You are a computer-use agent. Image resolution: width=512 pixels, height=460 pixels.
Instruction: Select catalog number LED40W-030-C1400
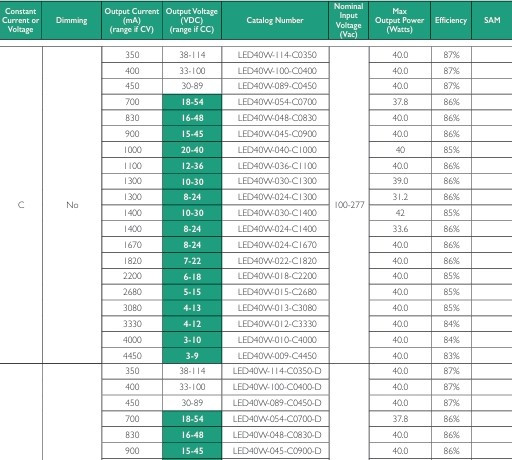click(x=277, y=213)
